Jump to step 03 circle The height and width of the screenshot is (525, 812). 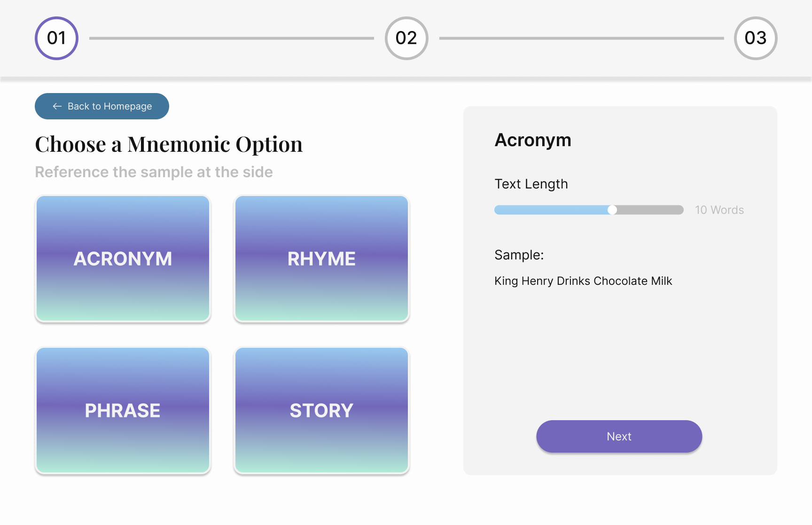pyautogui.click(x=756, y=38)
